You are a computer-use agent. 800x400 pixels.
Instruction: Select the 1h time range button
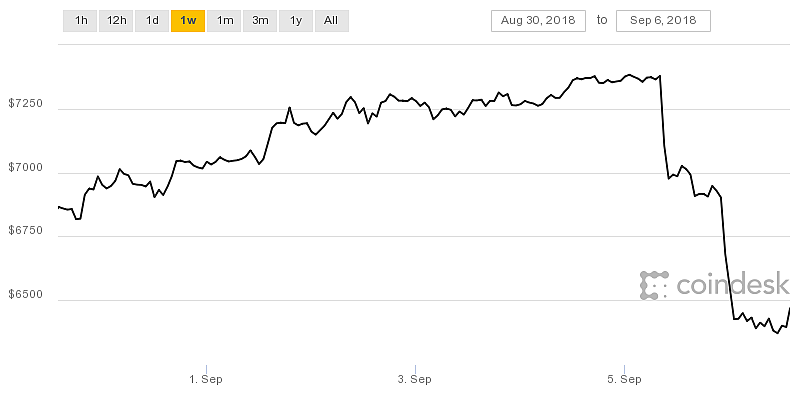(x=80, y=20)
